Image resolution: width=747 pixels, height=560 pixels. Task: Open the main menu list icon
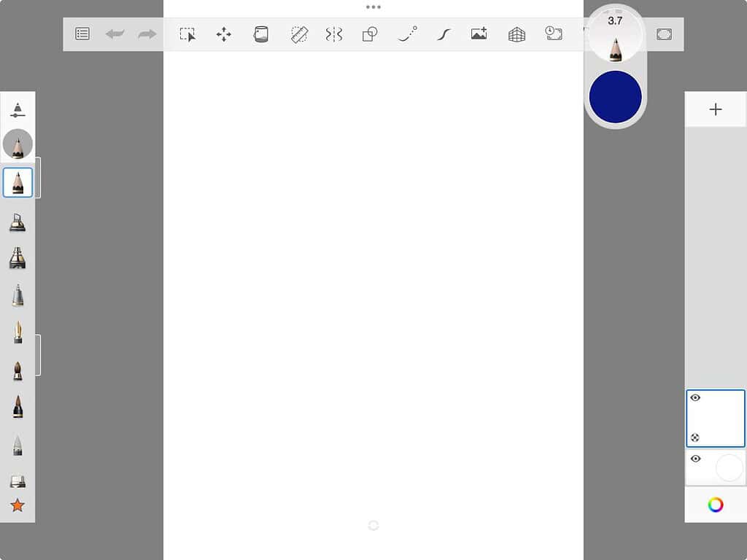point(82,34)
